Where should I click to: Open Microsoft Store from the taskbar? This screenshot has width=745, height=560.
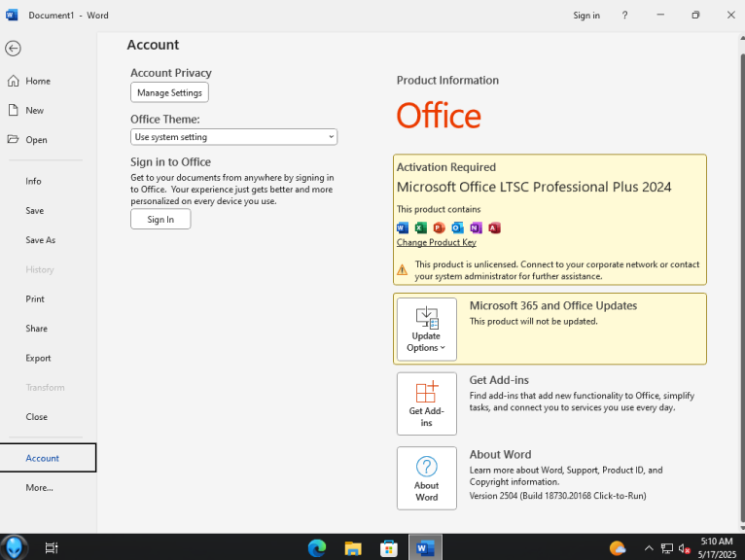click(389, 548)
